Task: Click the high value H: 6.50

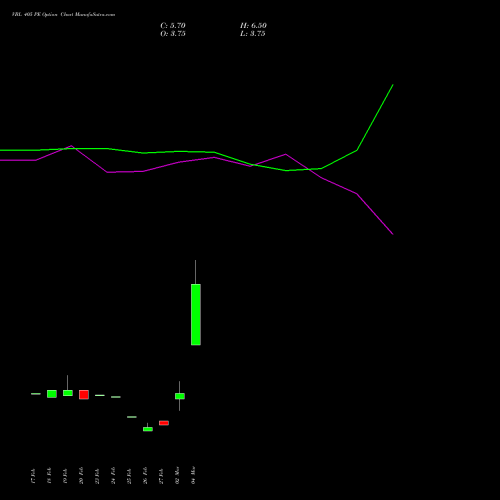Action: click(253, 26)
